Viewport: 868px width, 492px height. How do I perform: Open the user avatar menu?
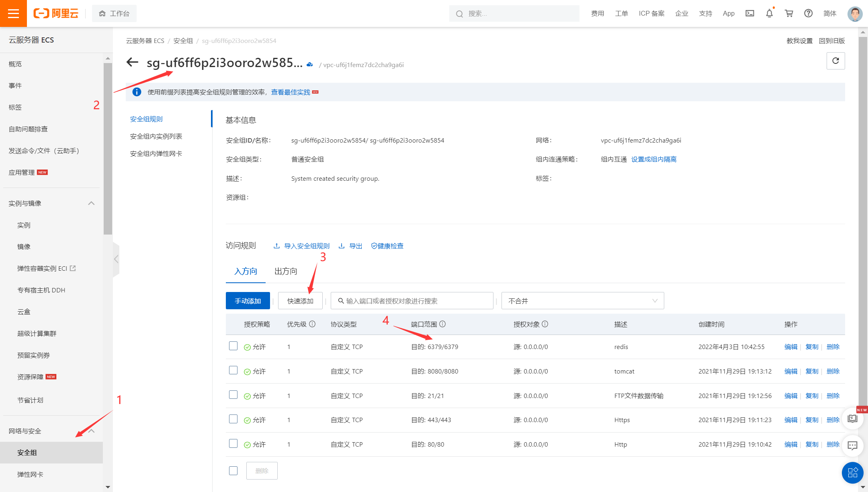855,14
